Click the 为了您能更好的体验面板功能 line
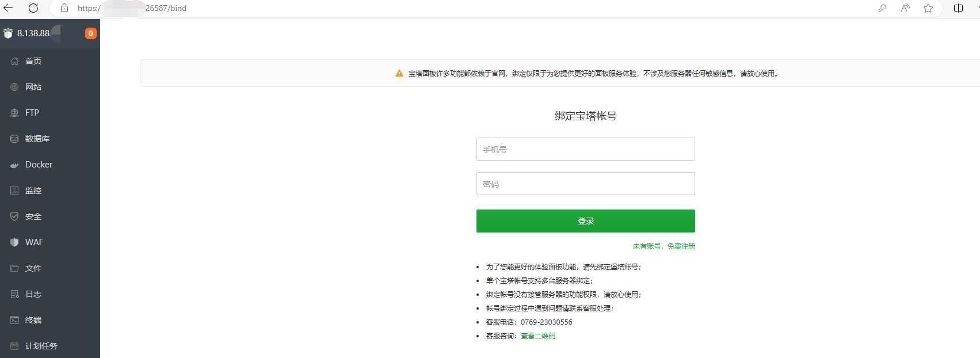This screenshot has height=358, width=980. [563, 267]
